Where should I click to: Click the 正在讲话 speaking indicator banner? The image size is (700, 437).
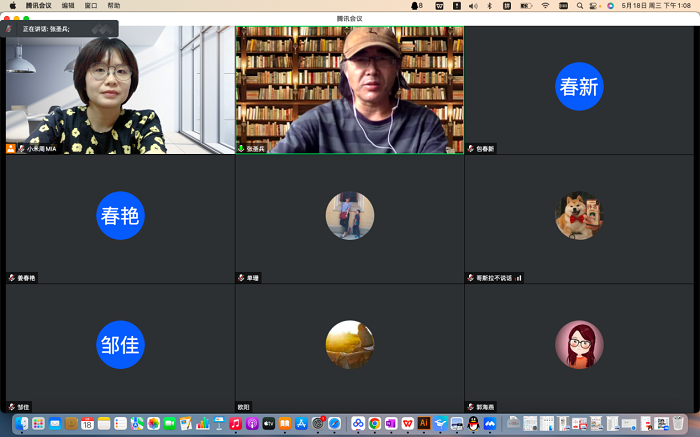(60, 29)
